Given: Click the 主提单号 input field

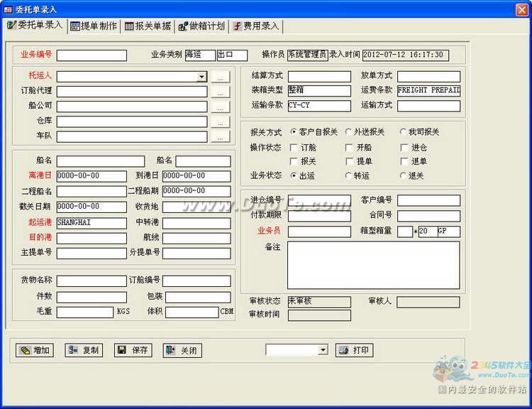Looking at the screenshot, I should point(92,253).
